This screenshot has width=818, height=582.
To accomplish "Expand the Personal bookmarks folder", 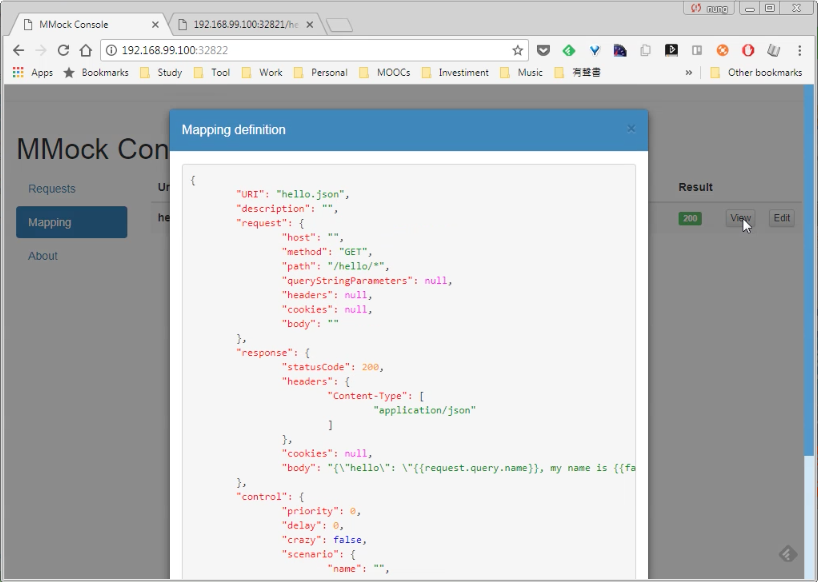I will coord(320,72).
